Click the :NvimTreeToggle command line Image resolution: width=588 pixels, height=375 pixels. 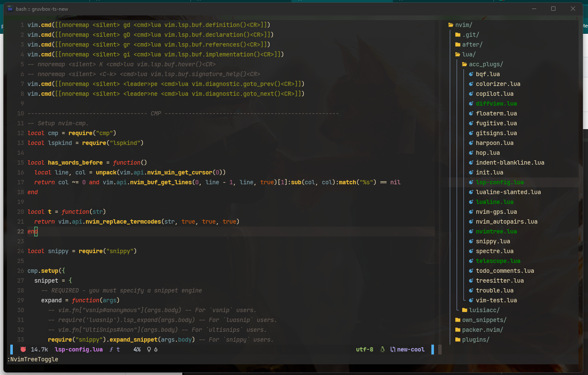click(33, 359)
